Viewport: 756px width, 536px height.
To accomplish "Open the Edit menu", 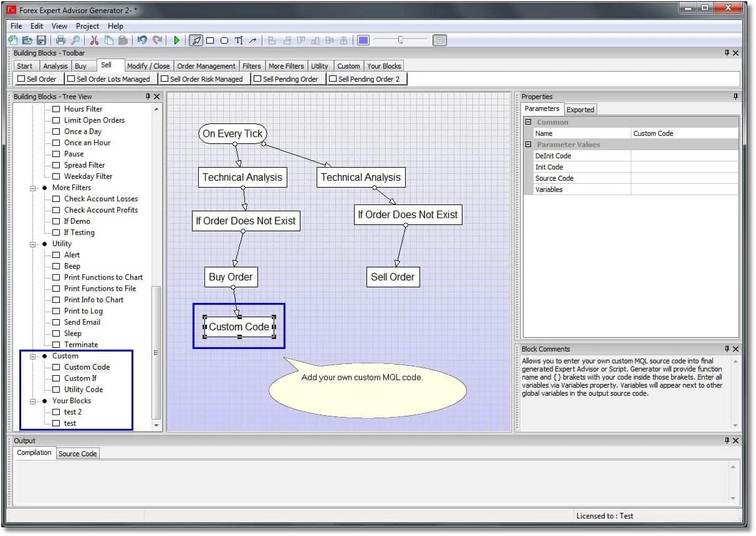I will [37, 26].
